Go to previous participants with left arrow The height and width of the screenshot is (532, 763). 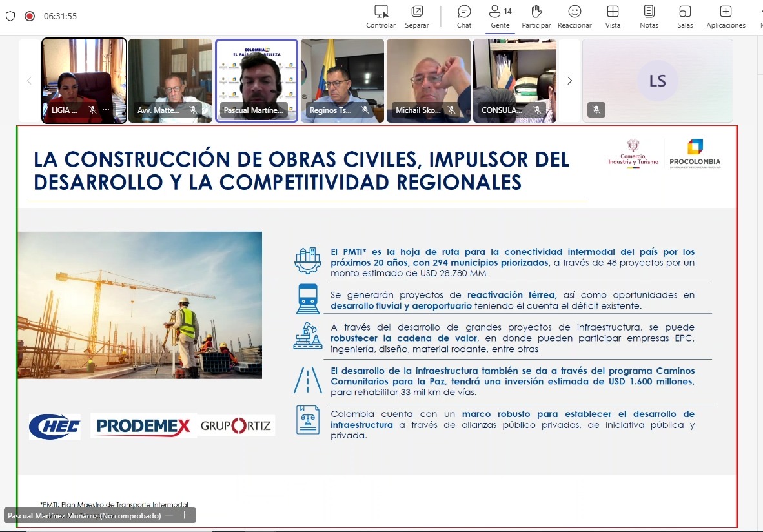tap(29, 81)
